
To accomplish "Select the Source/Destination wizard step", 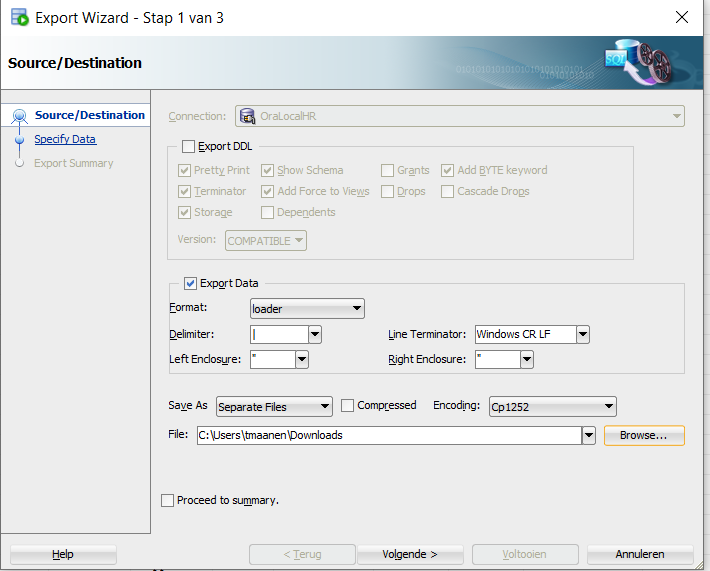I will click(x=90, y=115).
